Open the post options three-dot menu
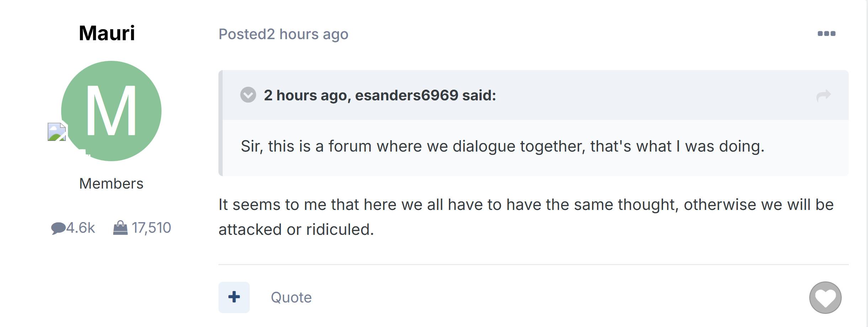The height and width of the screenshot is (327, 868). pos(826,34)
